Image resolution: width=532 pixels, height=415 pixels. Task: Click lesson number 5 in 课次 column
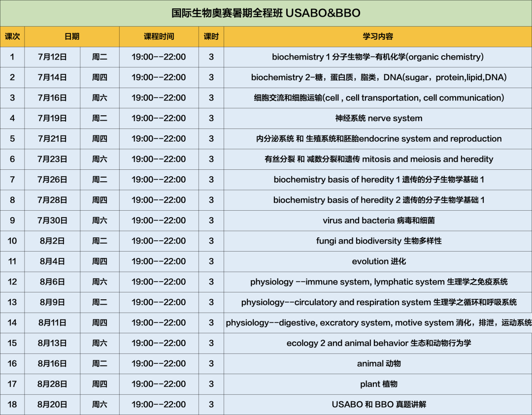pos(12,139)
